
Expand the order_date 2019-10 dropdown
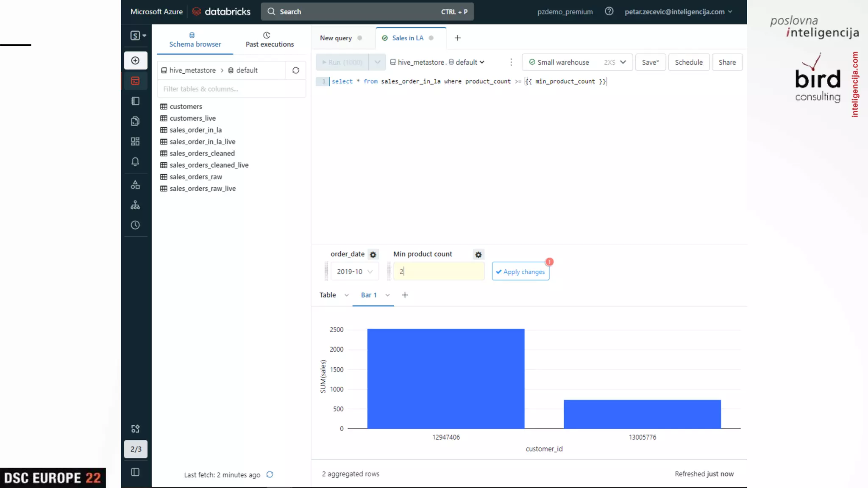click(355, 272)
